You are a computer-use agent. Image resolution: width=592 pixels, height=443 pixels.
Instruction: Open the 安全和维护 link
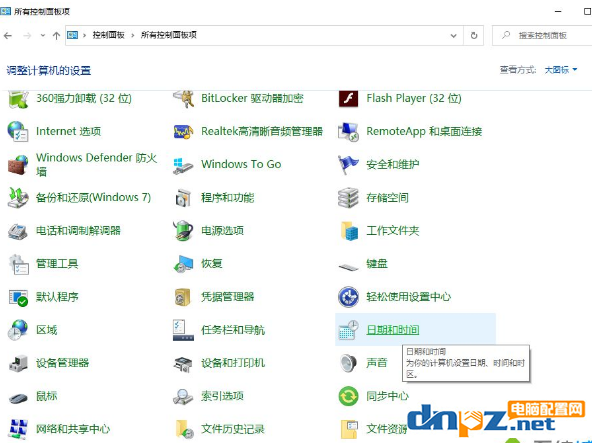tap(393, 164)
